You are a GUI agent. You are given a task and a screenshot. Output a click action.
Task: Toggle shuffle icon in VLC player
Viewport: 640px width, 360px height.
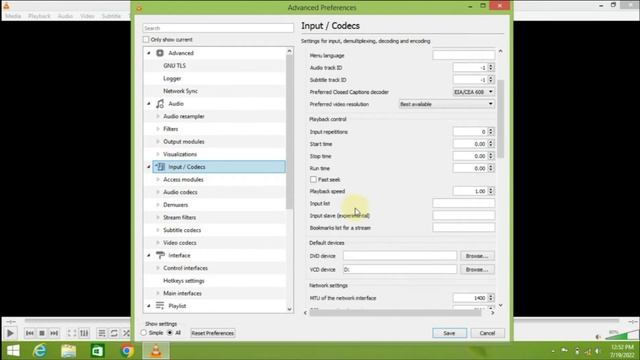click(x=126, y=333)
